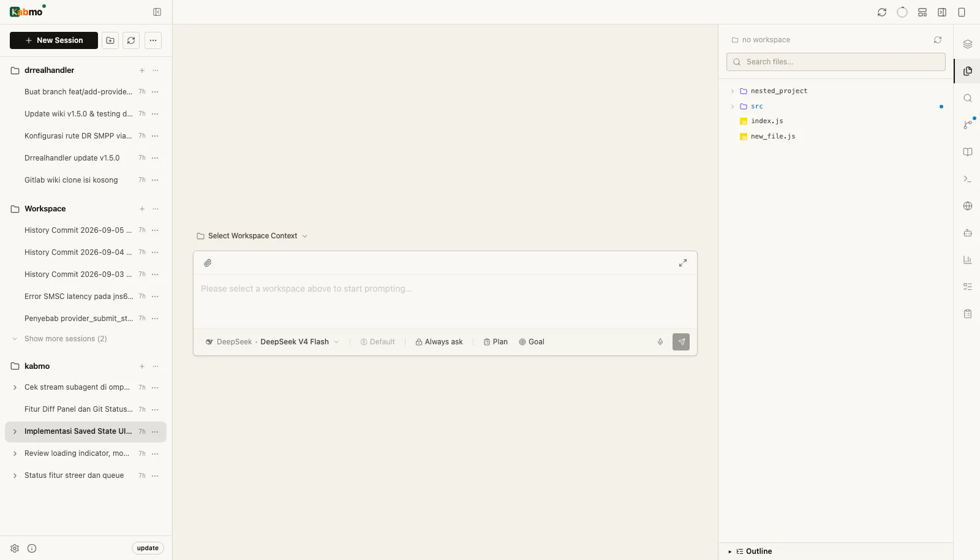Image resolution: width=980 pixels, height=560 pixels.
Task: Open the DeepSeek V4 Flash model dropdown
Action: (273, 342)
